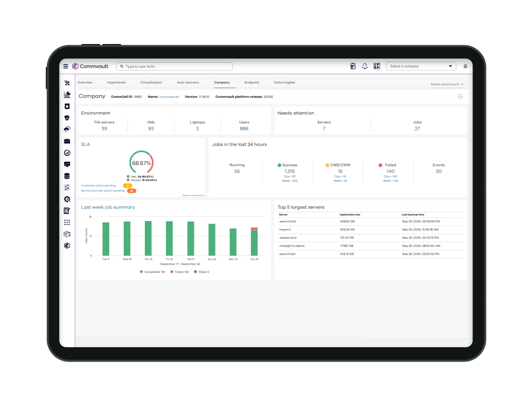Toggle the Completed series in chart legend

point(152,272)
